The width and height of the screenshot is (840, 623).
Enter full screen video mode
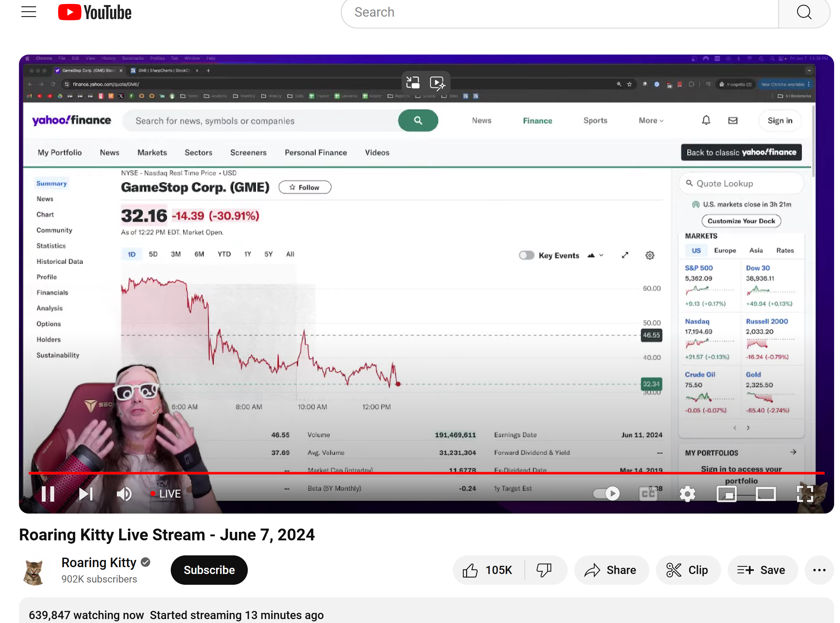(x=804, y=494)
